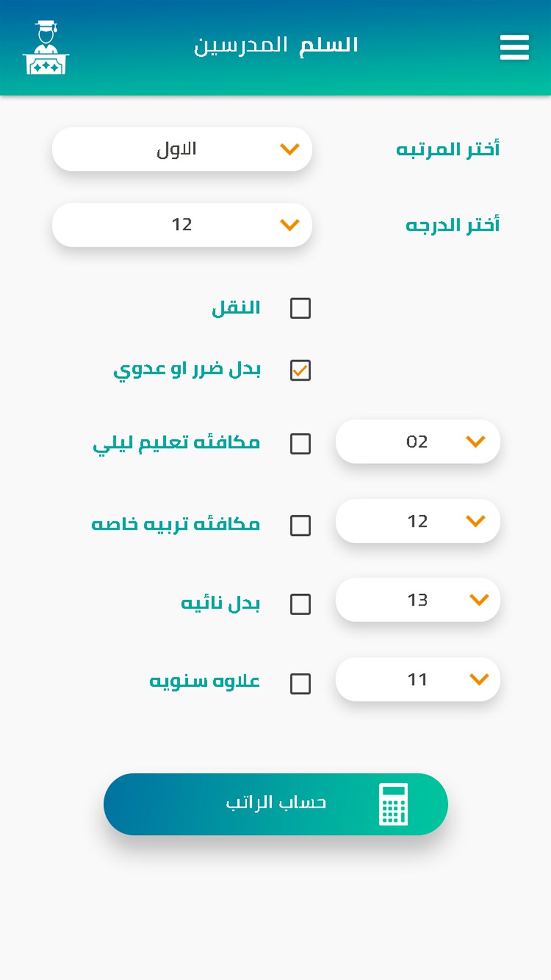Click the مكافئه تربيه خاصه label text

click(x=176, y=524)
